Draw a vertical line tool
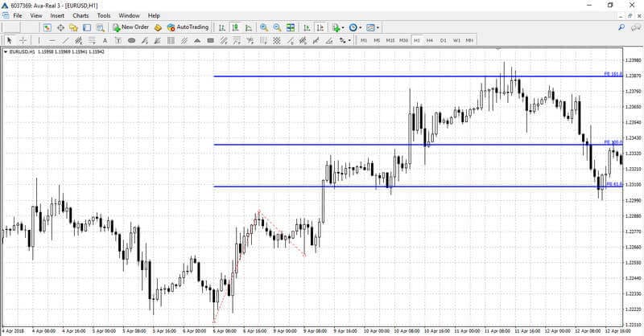Viewport: 644px width, 336px height. [39, 40]
